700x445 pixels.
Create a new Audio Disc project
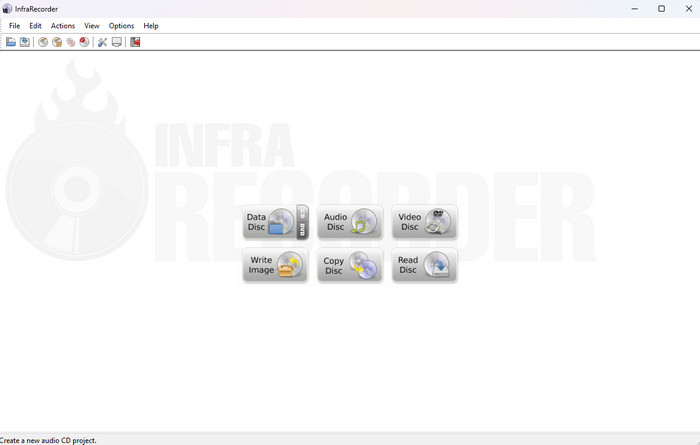[x=350, y=222]
